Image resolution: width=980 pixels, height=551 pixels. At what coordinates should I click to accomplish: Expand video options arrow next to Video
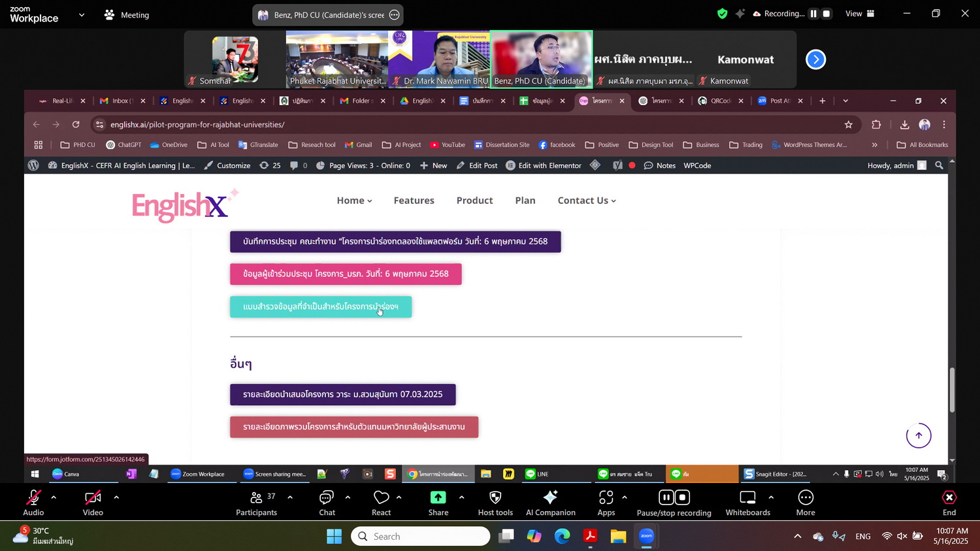point(116,497)
